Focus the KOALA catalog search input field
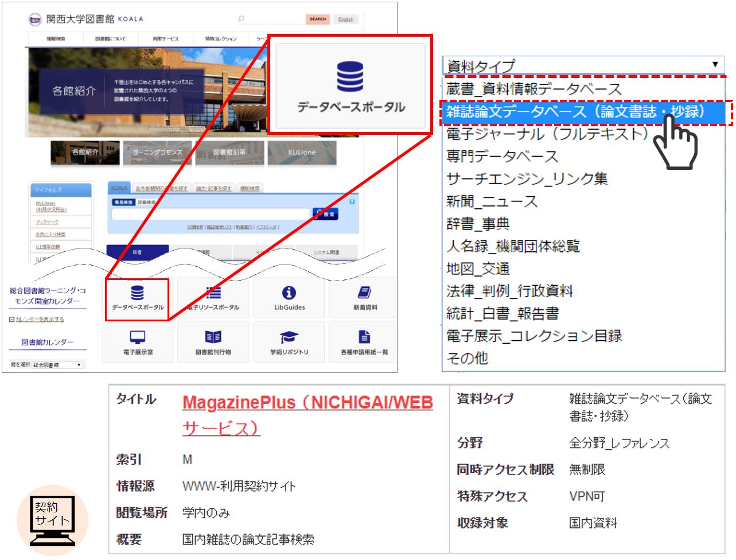Image resolution: width=736 pixels, height=560 pixels. click(x=211, y=214)
